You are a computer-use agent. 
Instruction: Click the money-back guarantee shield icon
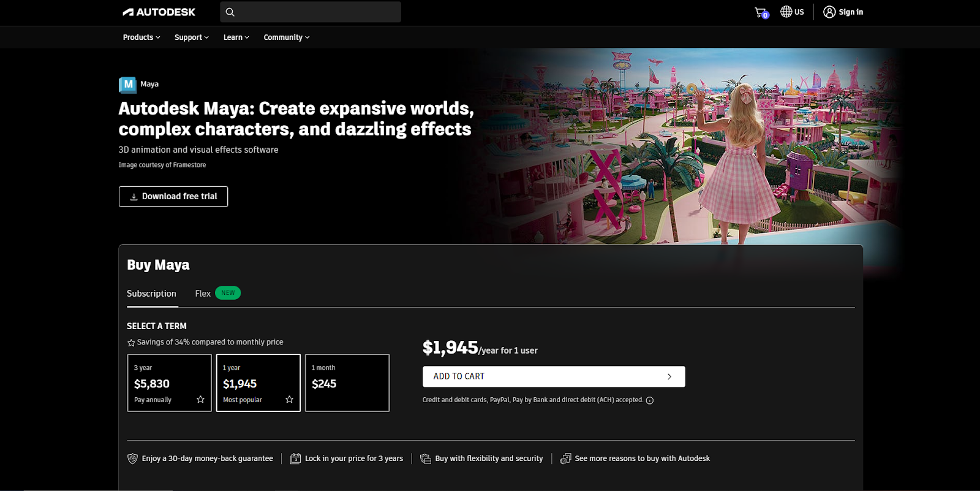pyautogui.click(x=132, y=459)
